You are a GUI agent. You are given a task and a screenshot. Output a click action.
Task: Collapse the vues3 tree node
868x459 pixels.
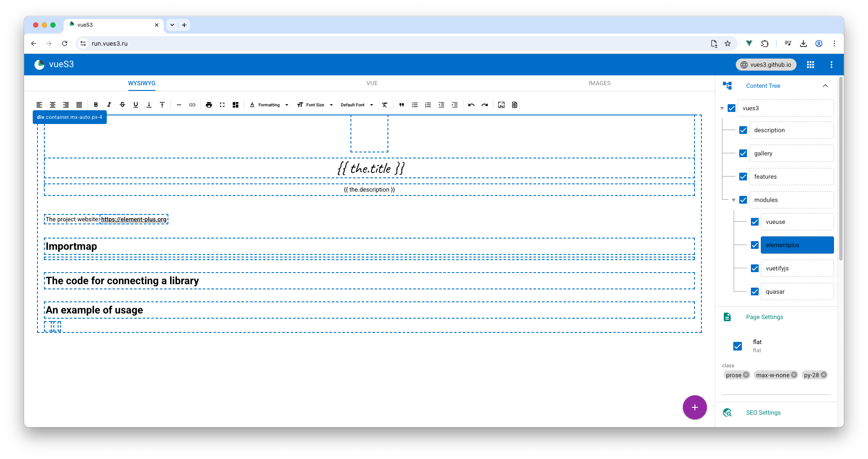pyautogui.click(x=722, y=109)
